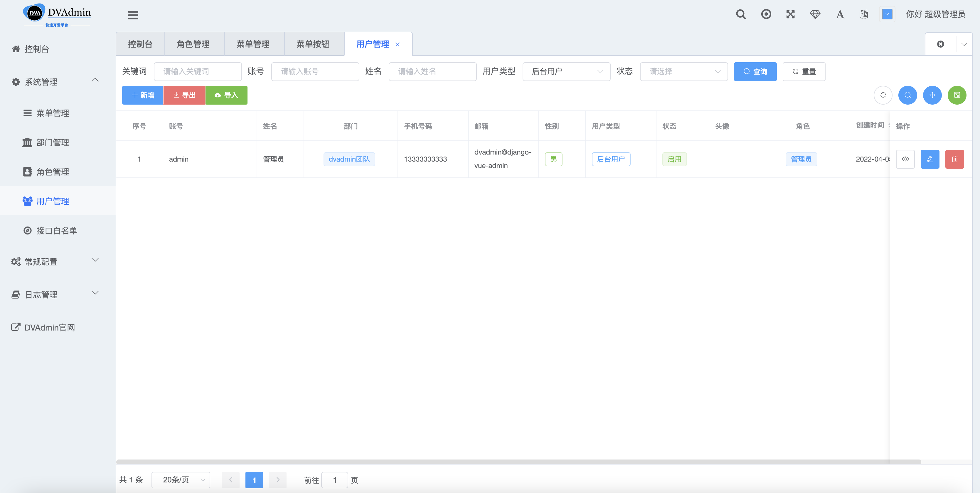Open the language translation icon
The height and width of the screenshot is (493, 980).
[863, 14]
